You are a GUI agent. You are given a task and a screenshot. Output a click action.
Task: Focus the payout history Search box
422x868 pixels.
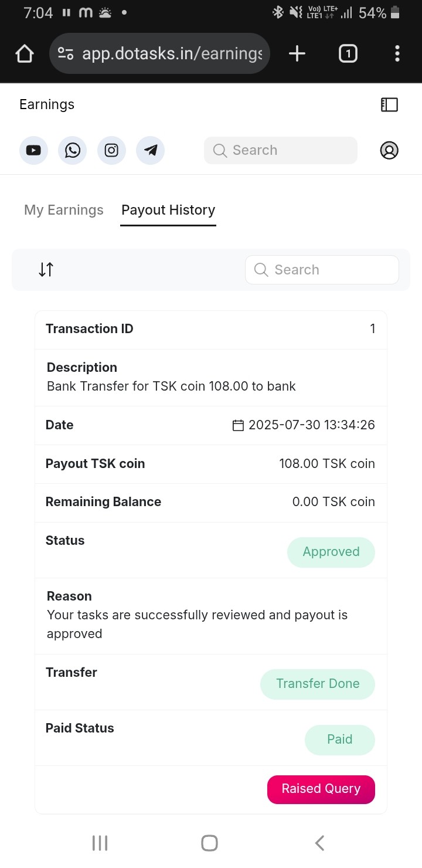click(322, 270)
